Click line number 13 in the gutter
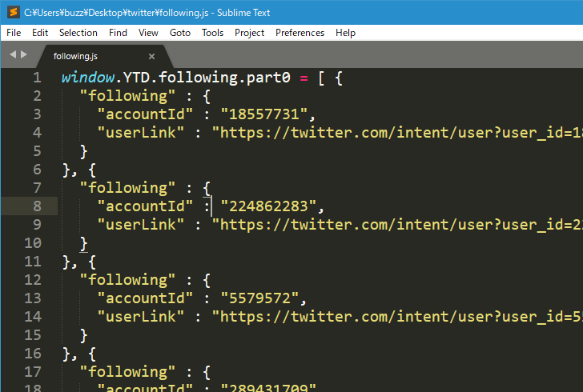 (x=33, y=298)
